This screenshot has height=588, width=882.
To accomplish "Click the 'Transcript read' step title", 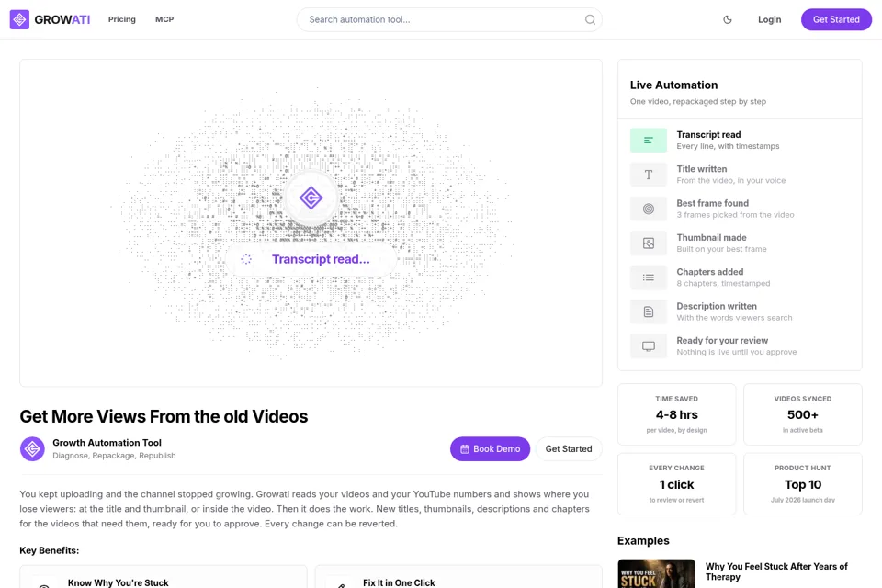I will (708, 134).
